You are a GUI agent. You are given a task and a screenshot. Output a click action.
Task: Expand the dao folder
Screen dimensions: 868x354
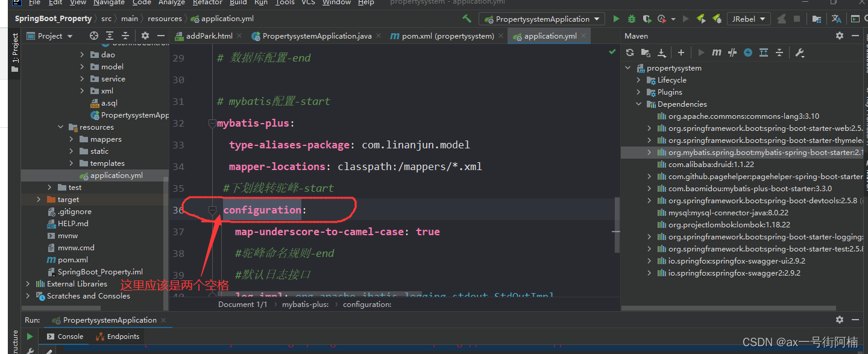click(83, 55)
